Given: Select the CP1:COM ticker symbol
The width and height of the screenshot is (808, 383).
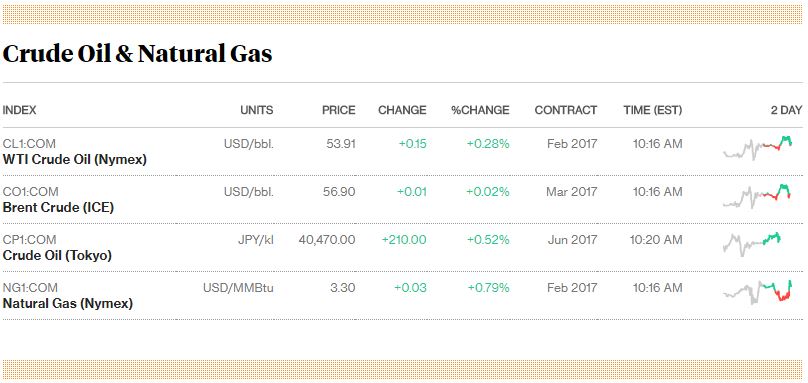Looking at the screenshot, I should (29, 240).
